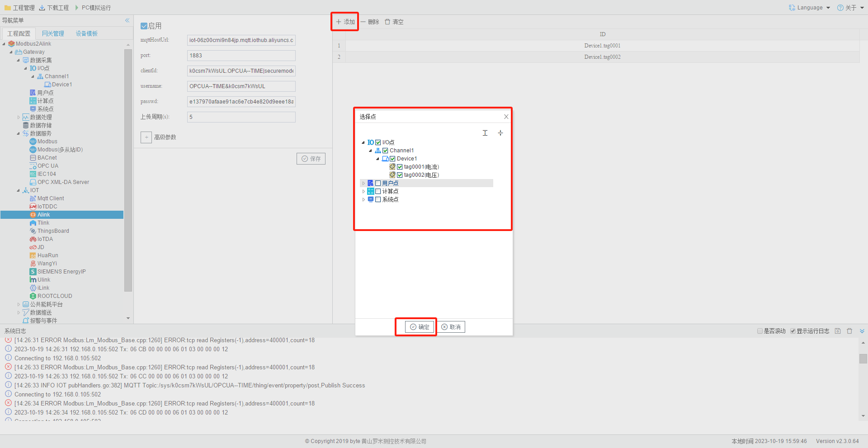This screenshot has height=448, width=868.
Task: Collapse I/O点 node in dialog tree
Action: pyautogui.click(x=363, y=142)
